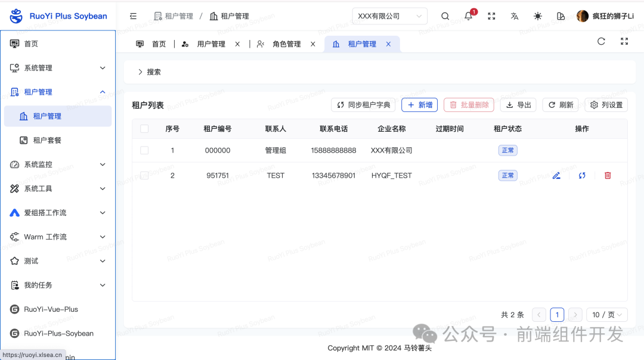This screenshot has height=360, width=644.
Task: Click the sync icon for tenant 951751
Action: [582, 175]
